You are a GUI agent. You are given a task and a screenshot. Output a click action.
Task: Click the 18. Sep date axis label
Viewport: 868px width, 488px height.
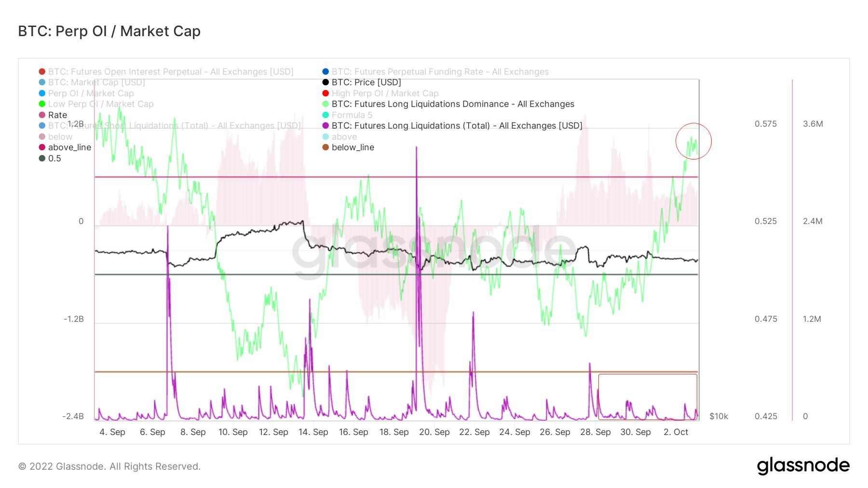click(394, 432)
